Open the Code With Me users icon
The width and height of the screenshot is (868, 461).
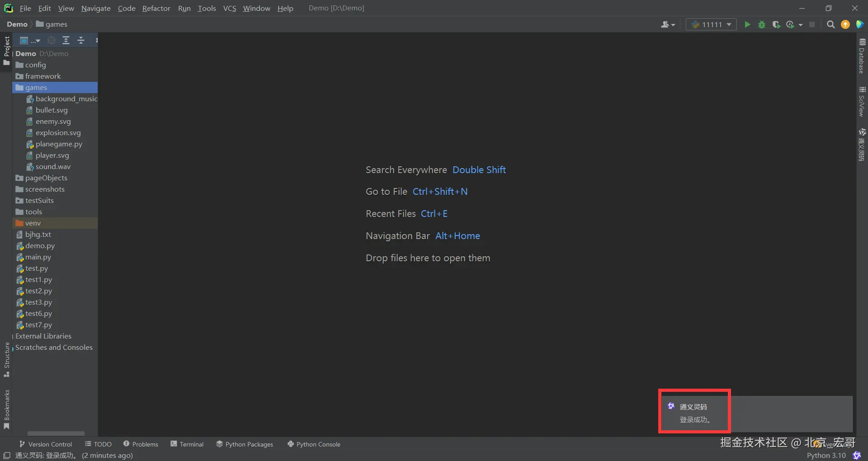tap(668, 24)
